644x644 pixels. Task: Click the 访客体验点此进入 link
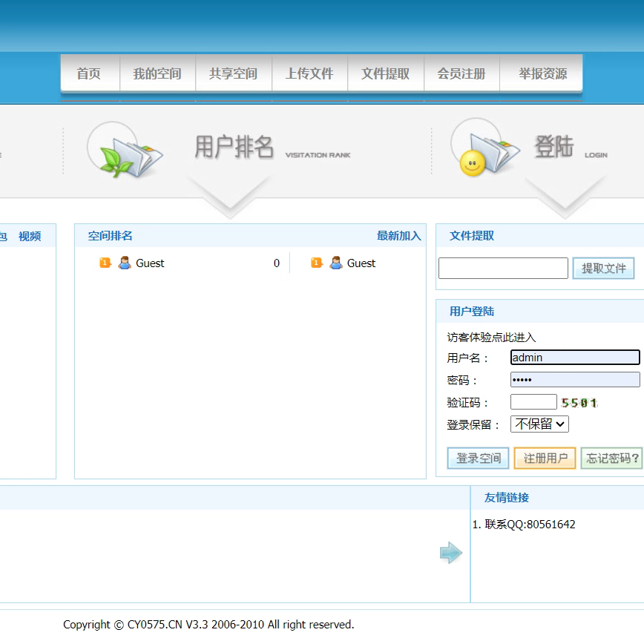coord(491,337)
